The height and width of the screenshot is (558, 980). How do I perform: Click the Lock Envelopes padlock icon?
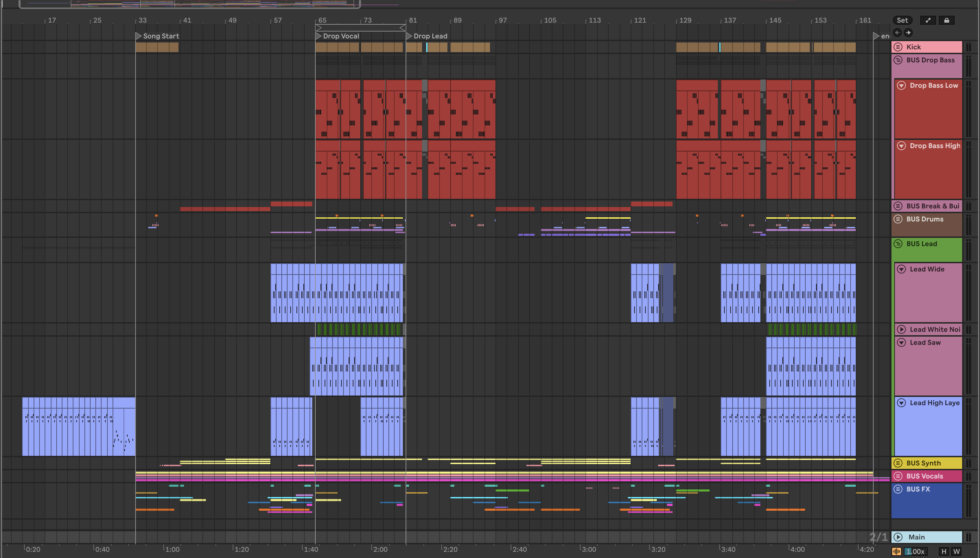946,20
